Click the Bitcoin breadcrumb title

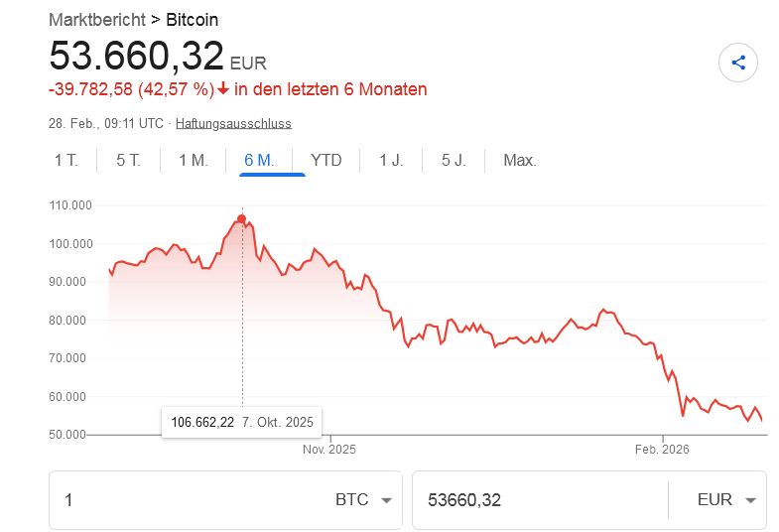(192, 20)
